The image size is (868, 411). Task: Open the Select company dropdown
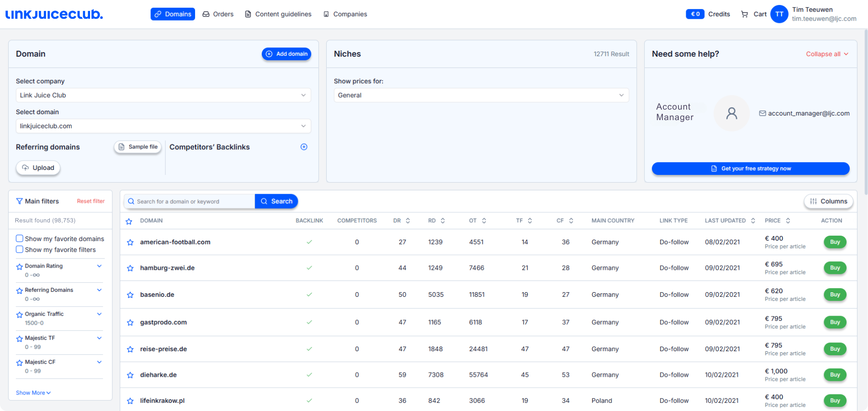(x=164, y=95)
